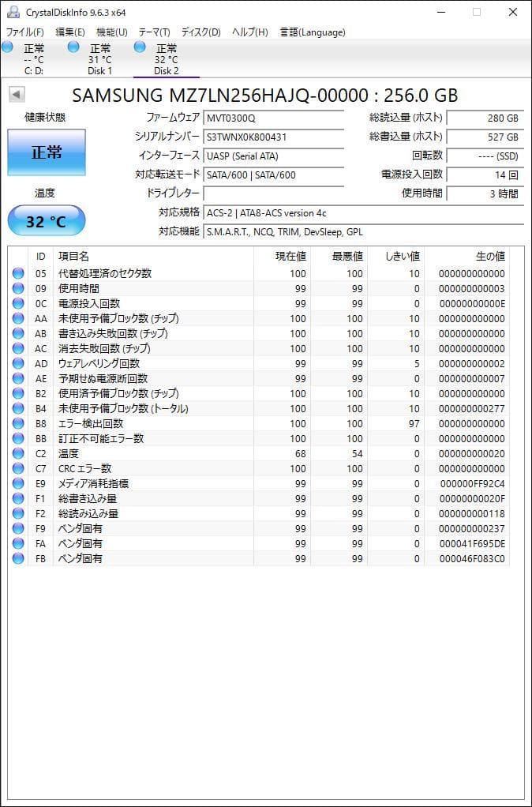532x807 pixels.
Task: Click the SAMSUNG MZ7LN256HAJQ-00000 model title
Action: (265, 96)
